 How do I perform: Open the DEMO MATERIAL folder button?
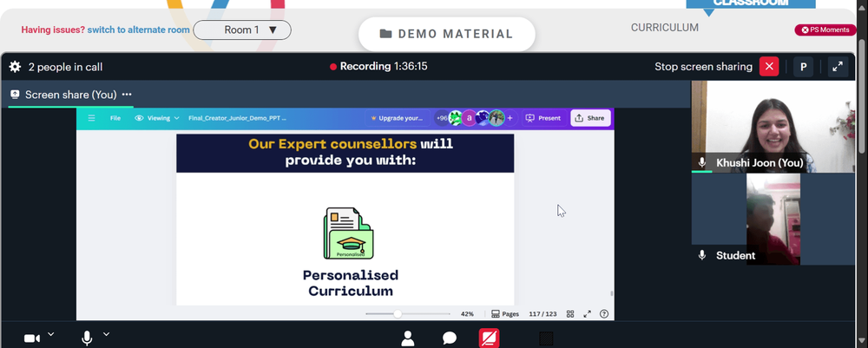point(447,34)
